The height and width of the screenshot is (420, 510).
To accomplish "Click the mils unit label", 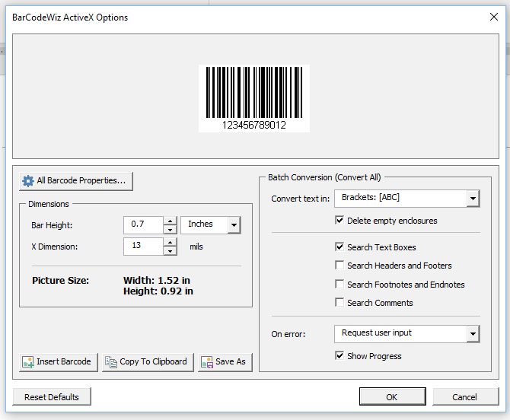I will 196,247.
